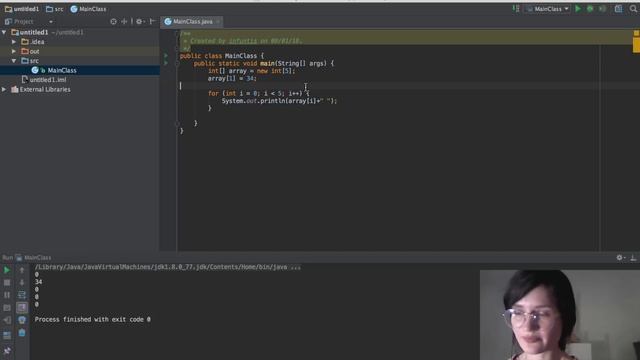
Task: Select the External Libraries row
Action: (80, 89)
